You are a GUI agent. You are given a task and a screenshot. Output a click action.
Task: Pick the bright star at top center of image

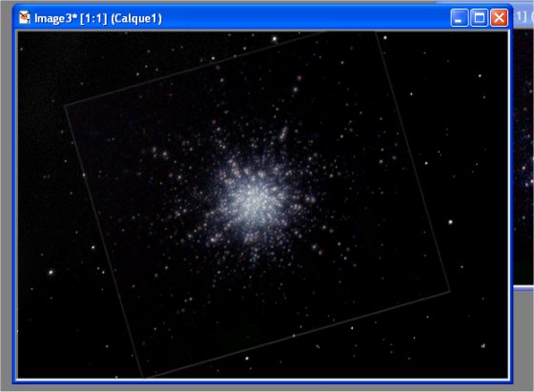pyautogui.click(x=275, y=39)
